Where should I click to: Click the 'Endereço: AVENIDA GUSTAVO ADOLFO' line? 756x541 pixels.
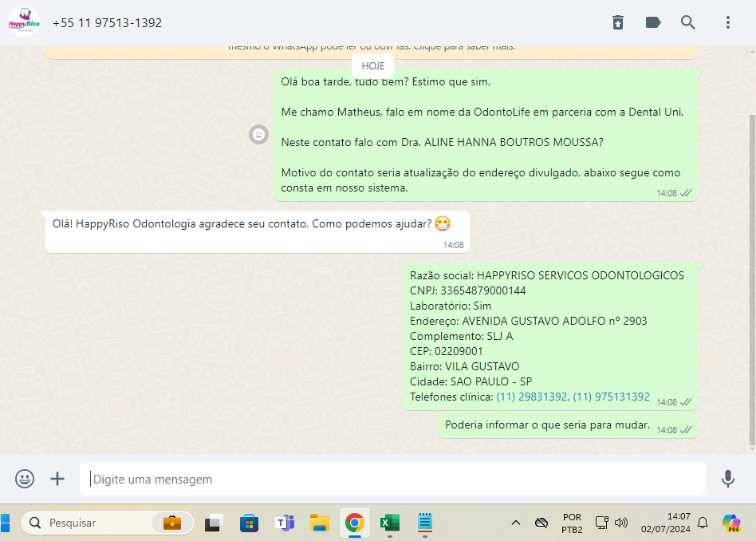tap(529, 321)
